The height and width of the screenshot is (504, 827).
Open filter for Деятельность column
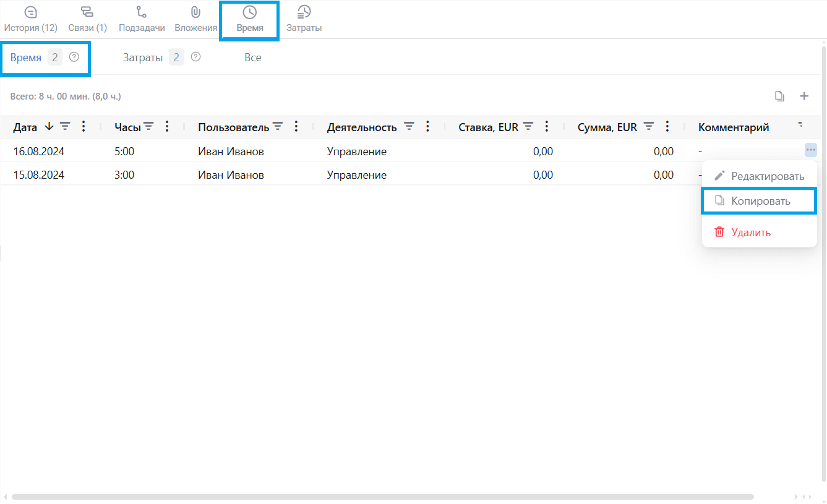tap(409, 127)
